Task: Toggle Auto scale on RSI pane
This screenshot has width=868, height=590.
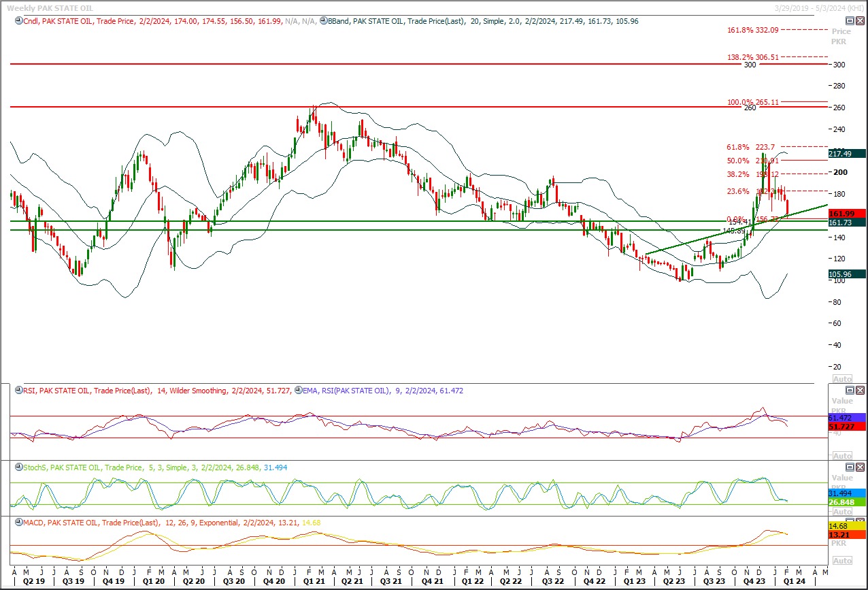Action: tap(841, 455)
